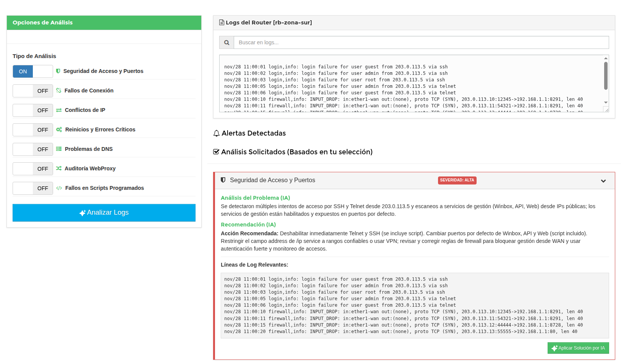Switch on the Auditoría WebProxy toggle
This screenshot has width=624, height=364.
coord(33,169)
